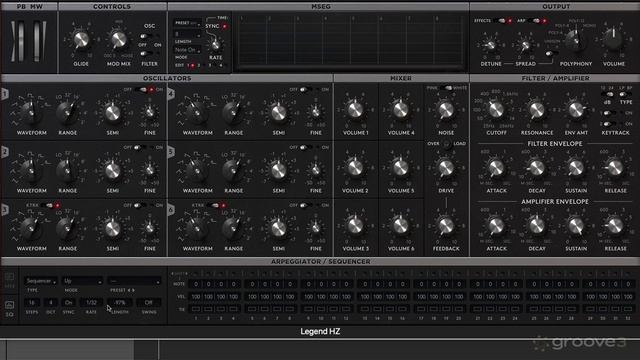Viewport: 640px width, 360px height.
Task: Click the sequencer Rate 1/32 field
Action: (91, 302)
